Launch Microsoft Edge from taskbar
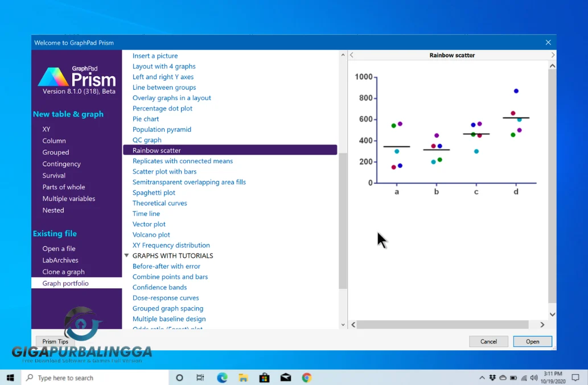Image resolution: width=588 pixels, height=385 pixels. [222, 378]
